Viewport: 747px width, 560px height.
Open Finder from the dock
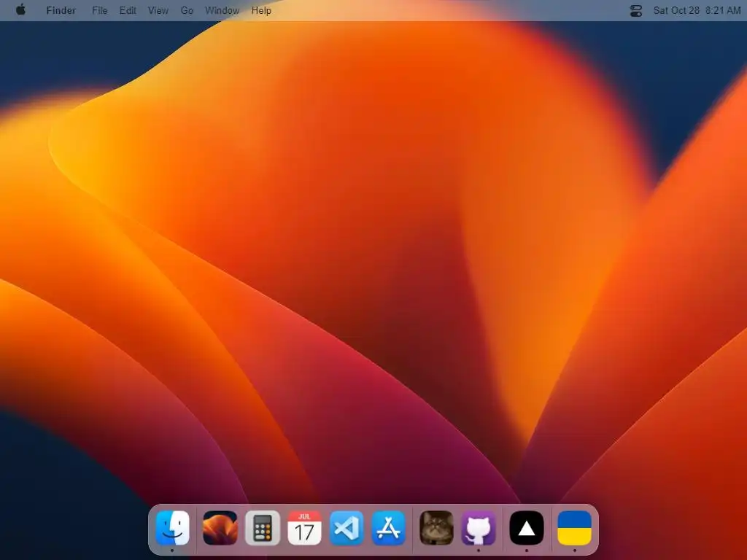point(172,528)
